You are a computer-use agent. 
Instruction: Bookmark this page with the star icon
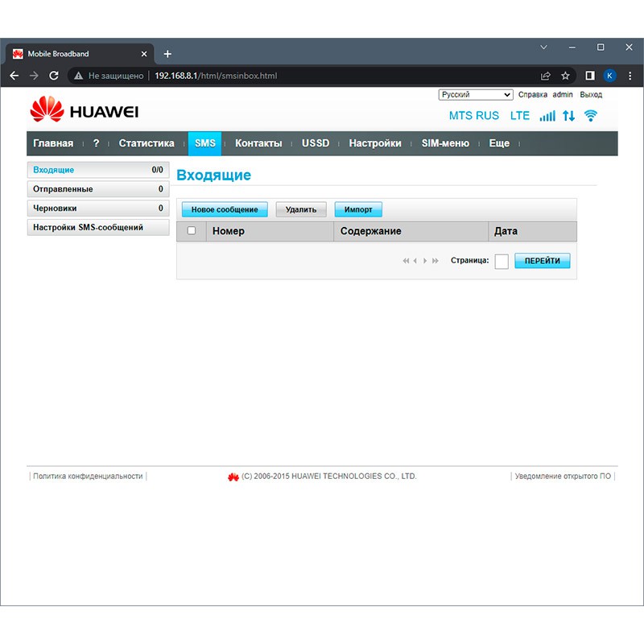click(x=566, y=76)
